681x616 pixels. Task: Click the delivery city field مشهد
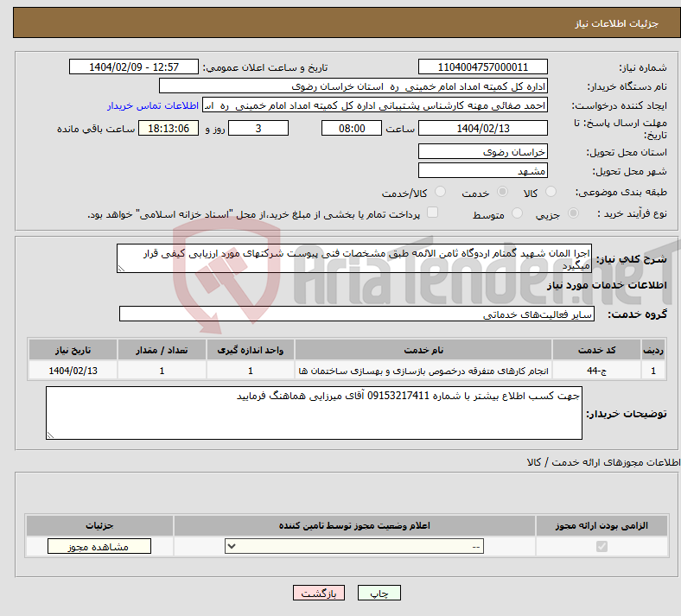(482, 170)
